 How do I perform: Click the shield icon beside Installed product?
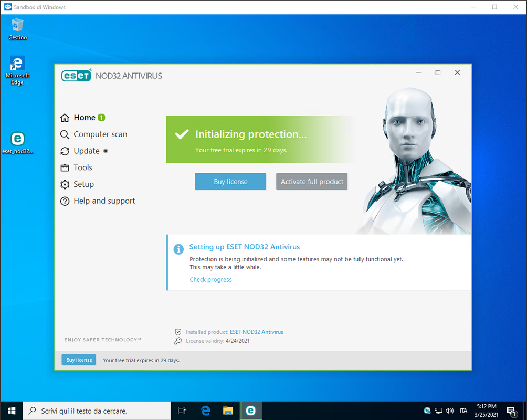pos(178,332)
